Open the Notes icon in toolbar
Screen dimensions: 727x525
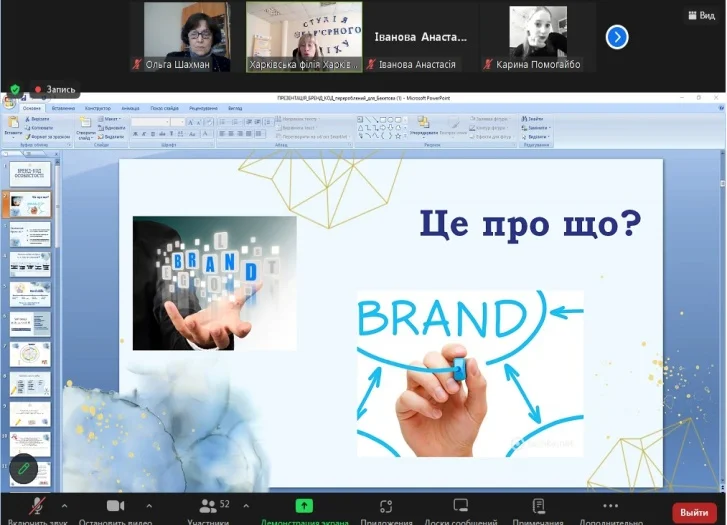point(538,506)
